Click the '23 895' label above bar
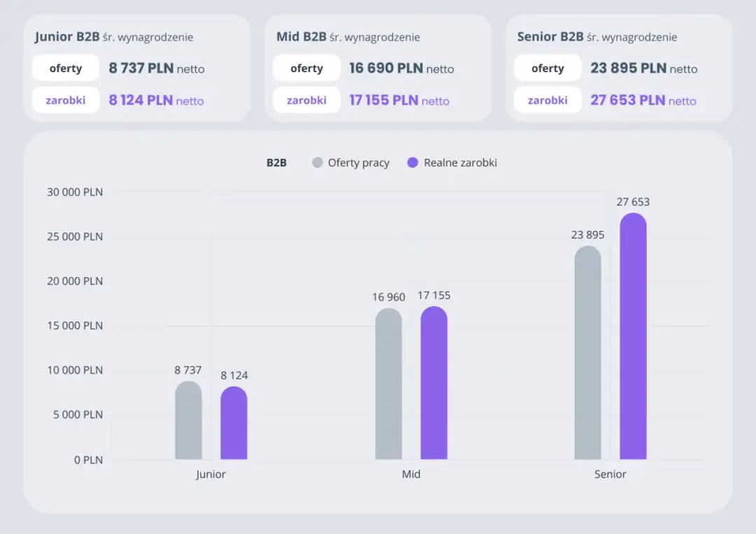Viewport: 756px width, 534px height. (x=588, y=235)
